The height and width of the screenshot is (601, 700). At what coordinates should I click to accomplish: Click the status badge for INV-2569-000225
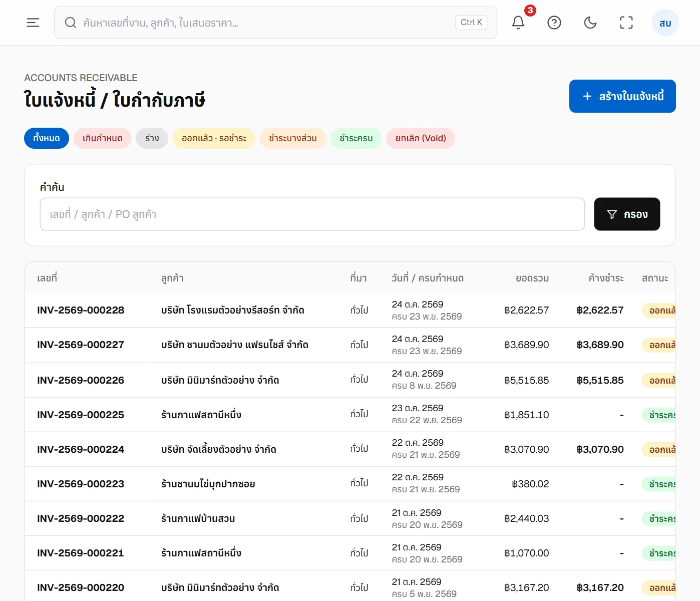pyautogui.click(x=659, y=415)
